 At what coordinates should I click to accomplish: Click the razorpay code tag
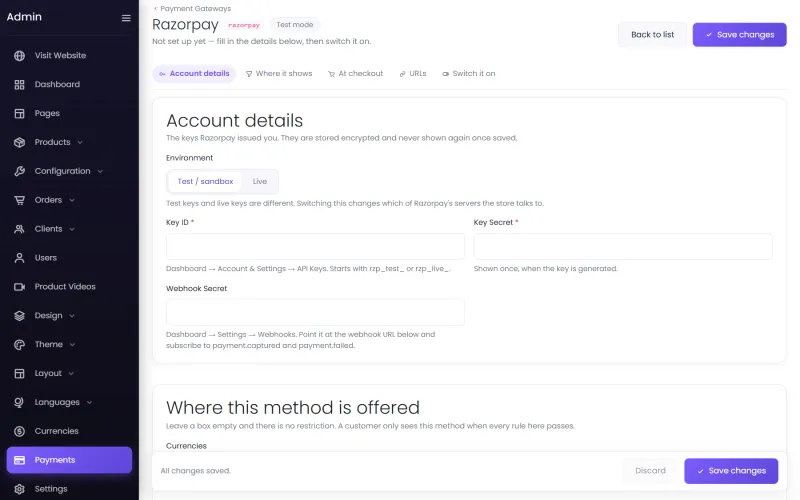coord(244,25)
